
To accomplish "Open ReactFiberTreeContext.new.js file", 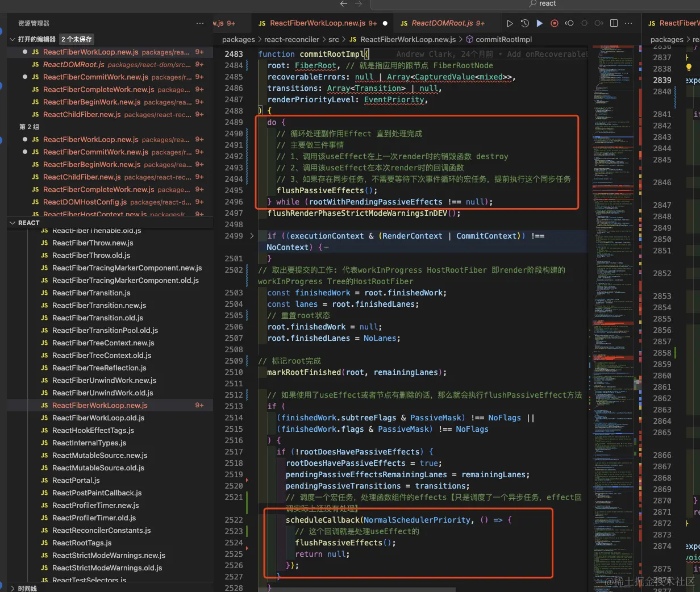I will (x=110, y=343).
